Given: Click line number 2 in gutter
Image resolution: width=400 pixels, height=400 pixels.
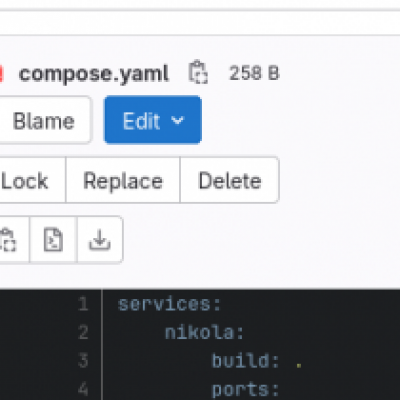Looking at the screenshot, I should click(x=83, y=332).
